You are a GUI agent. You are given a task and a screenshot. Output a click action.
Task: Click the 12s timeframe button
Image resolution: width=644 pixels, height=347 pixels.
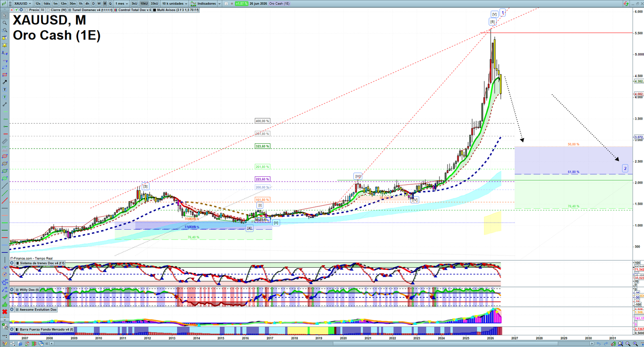(x=38, y=4)
